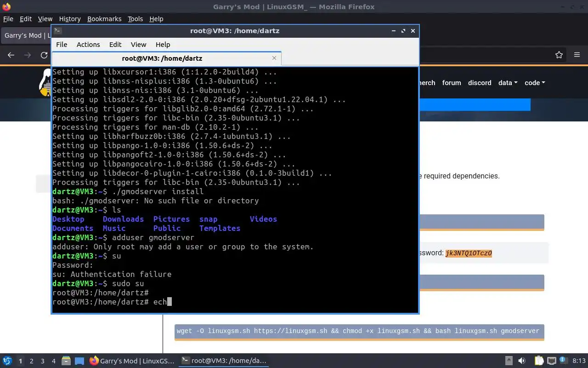Click the Videos directory name in terminal
Image resolution: width=588 pixels, height=368 pixels.
click(263, 219)
